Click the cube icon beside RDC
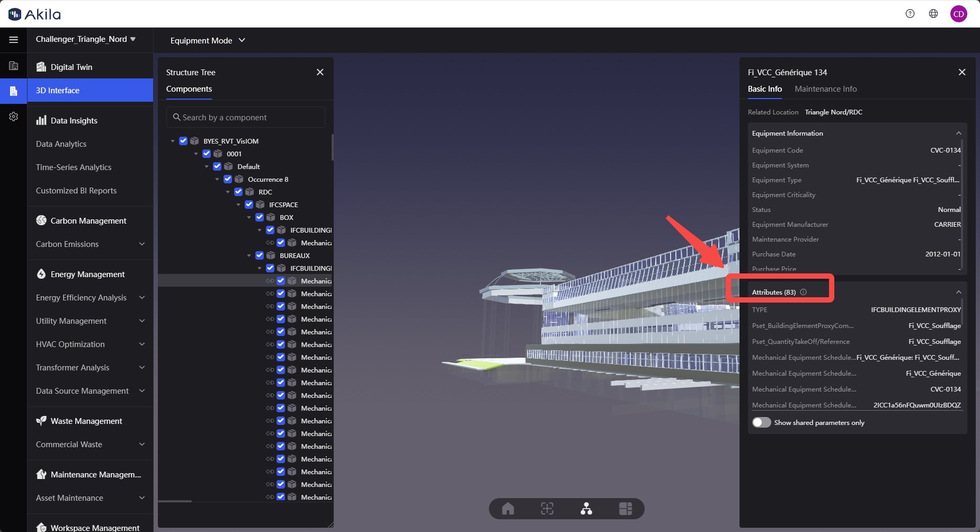The image size is (980, 532). [250, 192]
